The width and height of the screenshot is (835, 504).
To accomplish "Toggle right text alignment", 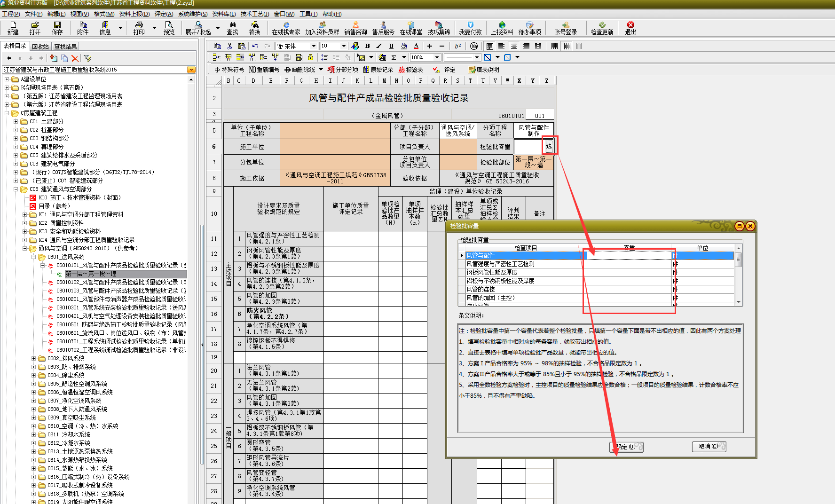I will [526, 46].
